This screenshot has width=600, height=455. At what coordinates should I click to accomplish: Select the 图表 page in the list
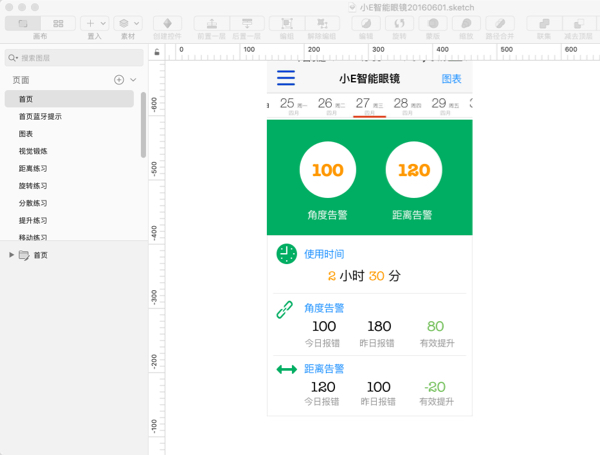point(26,134)
